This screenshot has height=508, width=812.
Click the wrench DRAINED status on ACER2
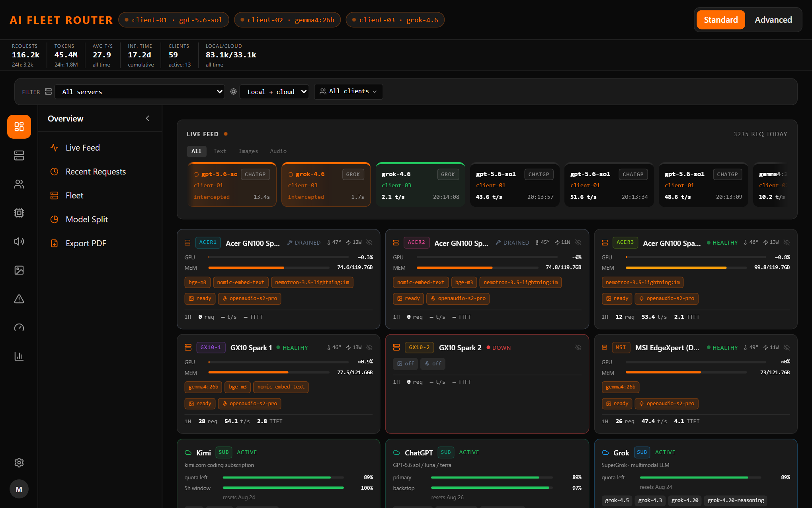click(512, 243)
